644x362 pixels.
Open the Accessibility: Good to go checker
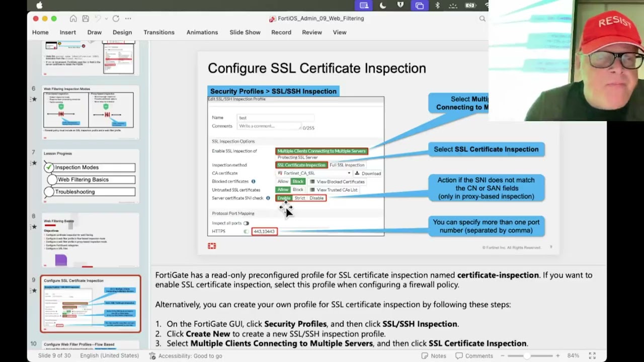coord(186,356)
